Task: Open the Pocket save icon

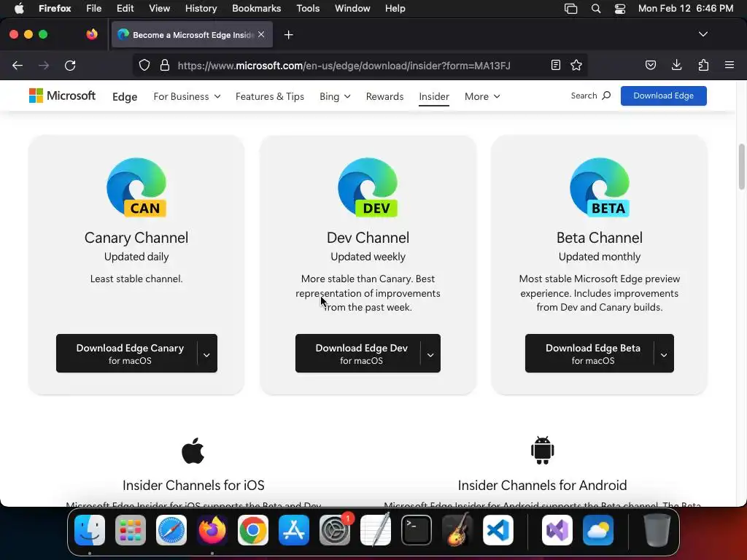Action: (x=651, y=65)
